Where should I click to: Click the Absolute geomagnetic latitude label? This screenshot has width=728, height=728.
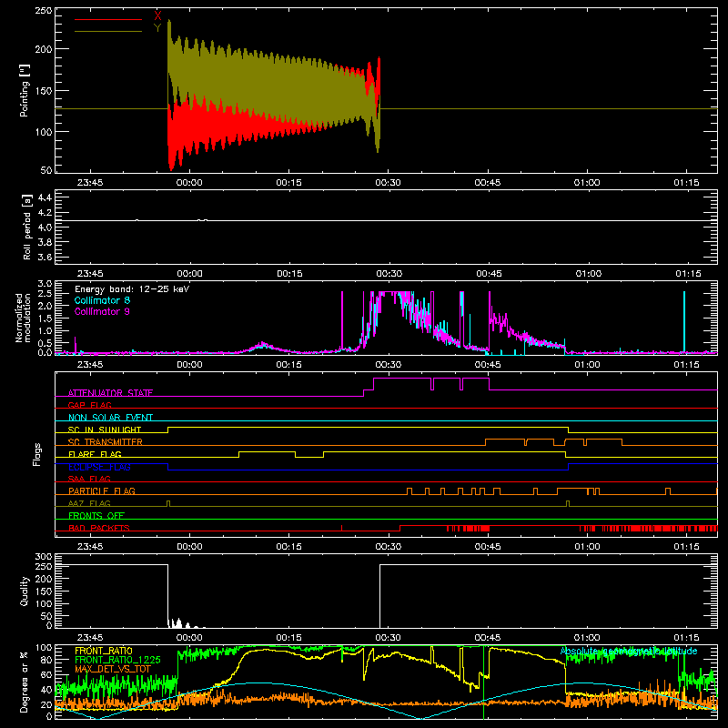pos(629,651)
